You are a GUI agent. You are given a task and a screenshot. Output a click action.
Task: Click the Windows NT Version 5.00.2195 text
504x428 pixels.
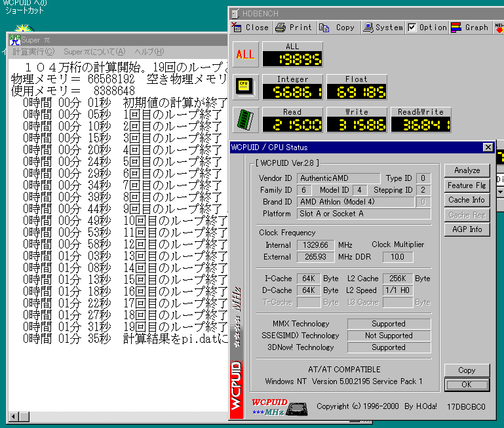pyautogui.click(x=344, y=381)
